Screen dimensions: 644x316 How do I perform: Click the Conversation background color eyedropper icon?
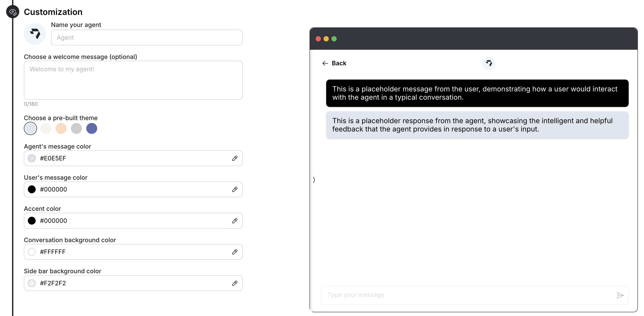(x=234, y=252)
